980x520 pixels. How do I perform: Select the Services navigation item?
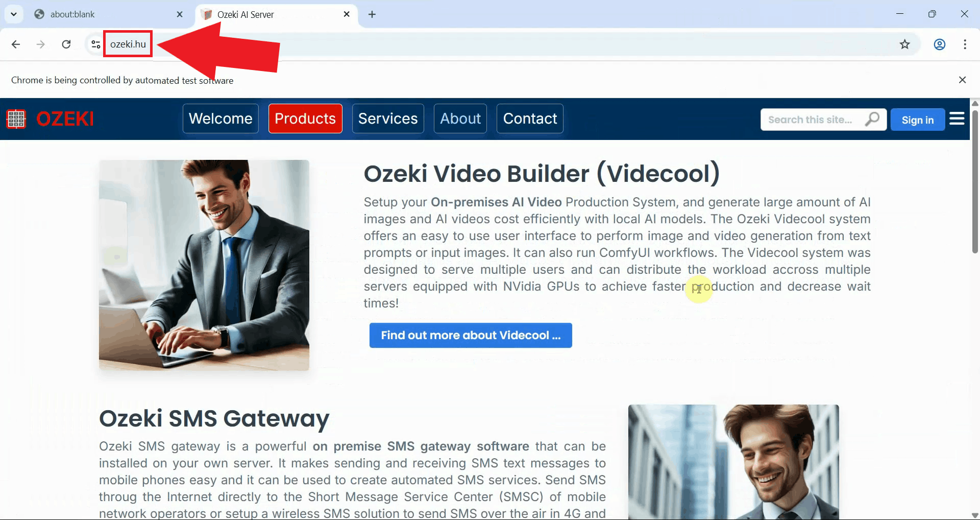(387, 119)
